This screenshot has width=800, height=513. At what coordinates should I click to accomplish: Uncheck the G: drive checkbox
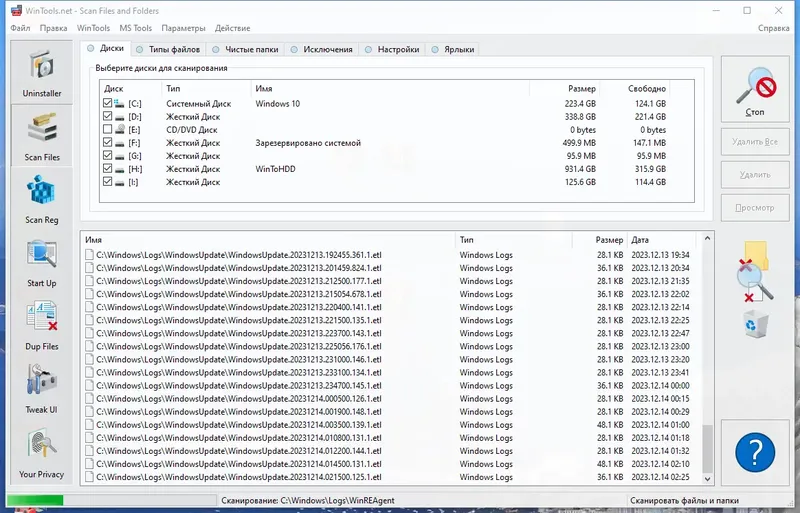click(x=107, y=156)
